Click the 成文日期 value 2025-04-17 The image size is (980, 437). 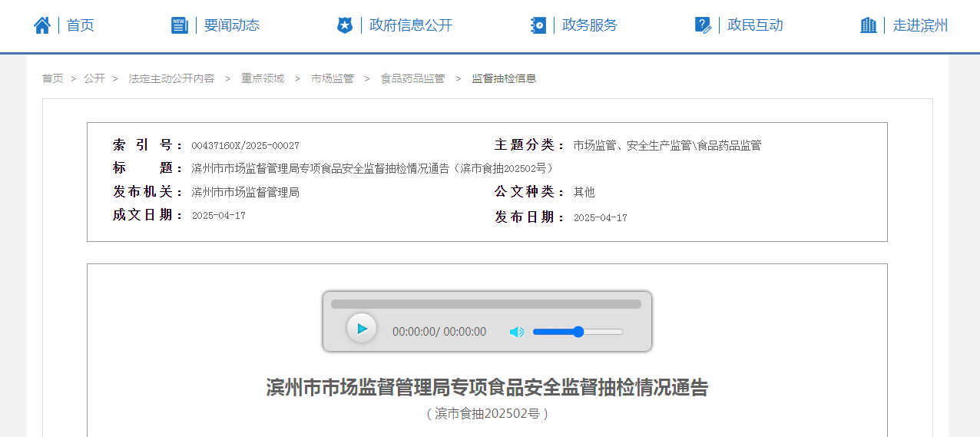(219, 216)
